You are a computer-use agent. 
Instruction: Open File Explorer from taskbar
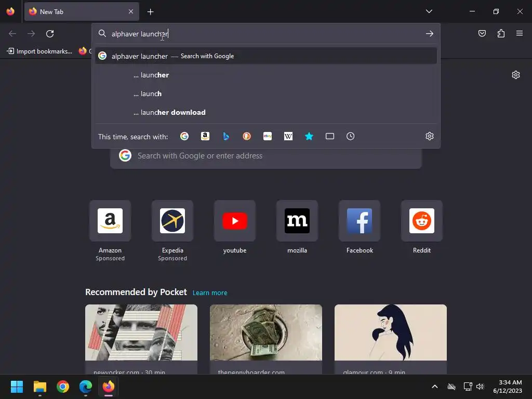tap(39, 387)
